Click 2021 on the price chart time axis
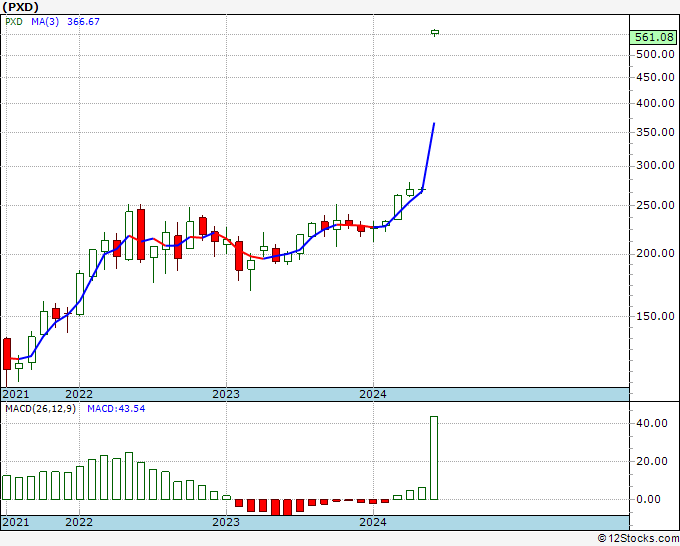The height and width of the screenshot is (546, 680). 16,394
